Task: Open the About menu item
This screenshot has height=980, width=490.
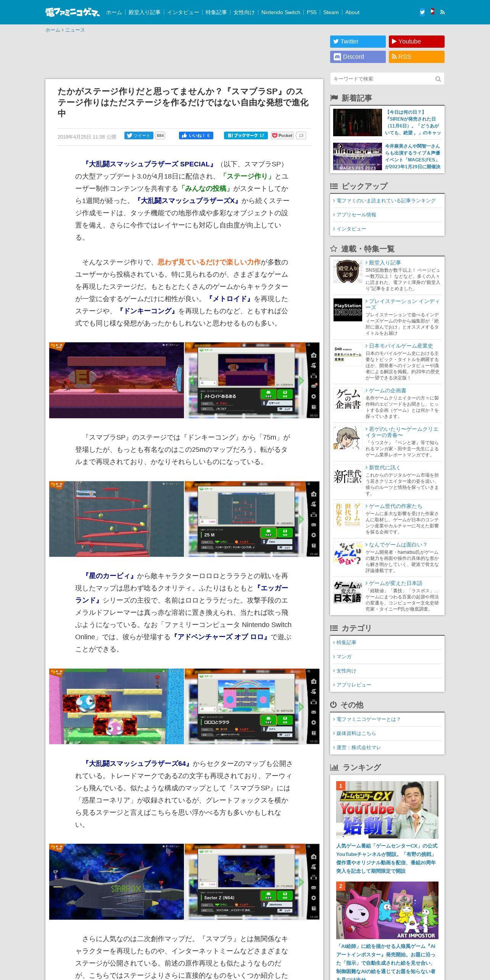Action: [352, 12]
